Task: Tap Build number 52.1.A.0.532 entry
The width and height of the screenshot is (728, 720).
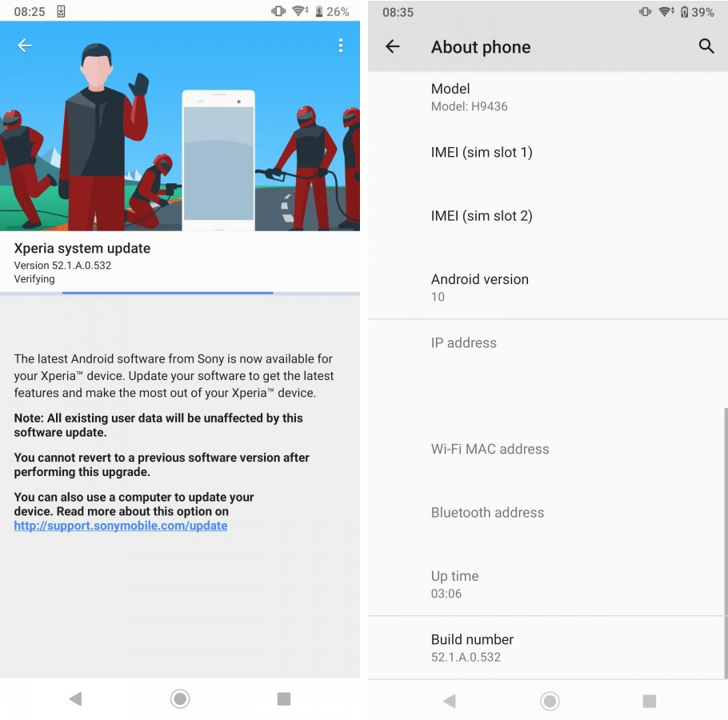Action: point(548,648)
